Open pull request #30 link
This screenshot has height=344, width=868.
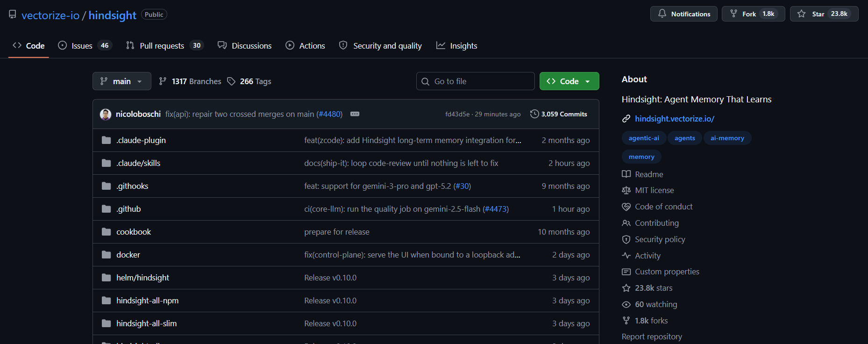pos(462,186)
